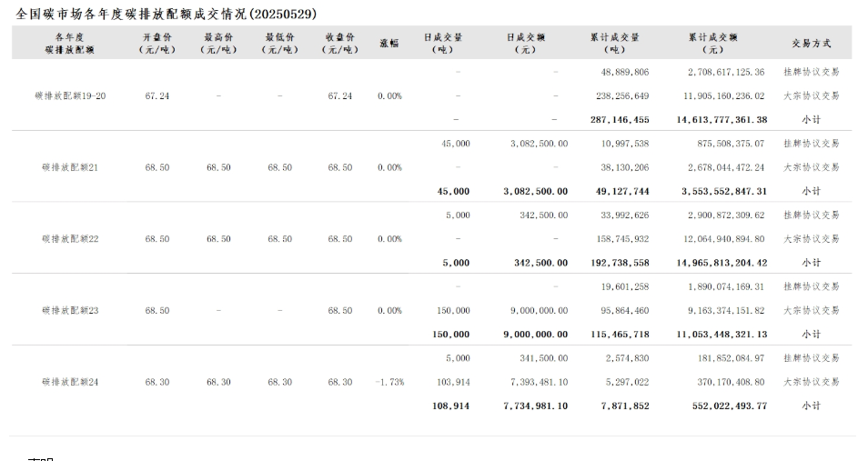The image size is (868, 461).
Task: Click the table title with date 20250529
Action: [167, 14]
